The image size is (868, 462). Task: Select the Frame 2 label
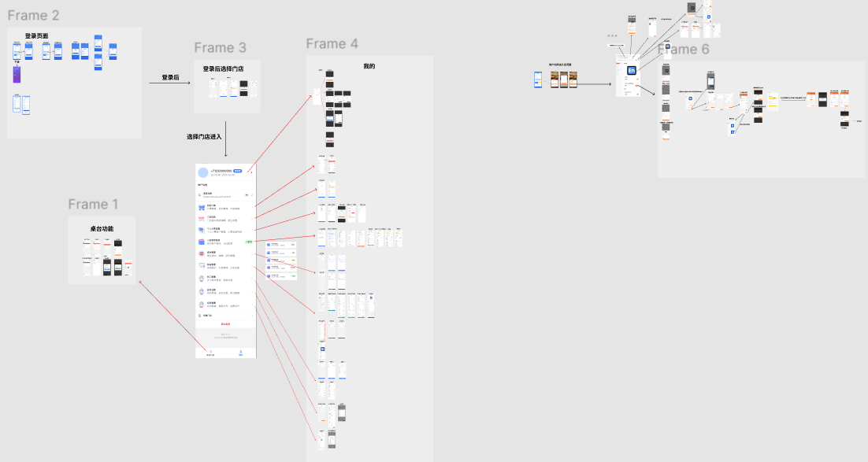33,16
